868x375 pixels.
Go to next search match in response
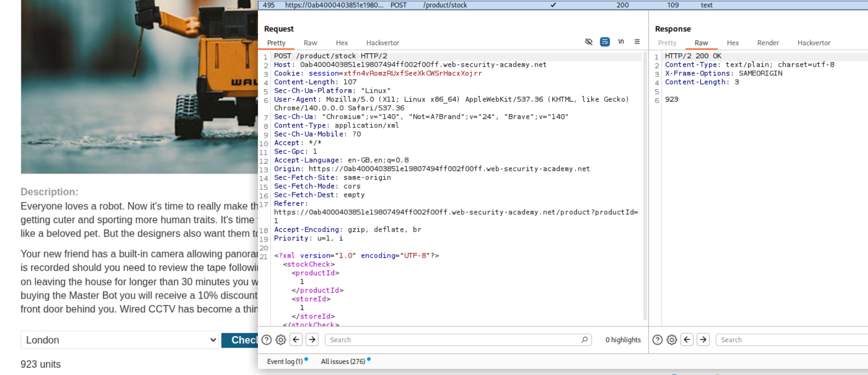pyautogui.click(x=703, y=340)
